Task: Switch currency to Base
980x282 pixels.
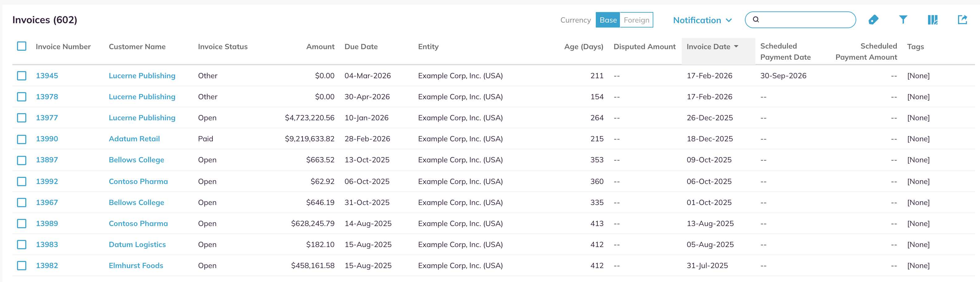Action: (x=608, y=20)
